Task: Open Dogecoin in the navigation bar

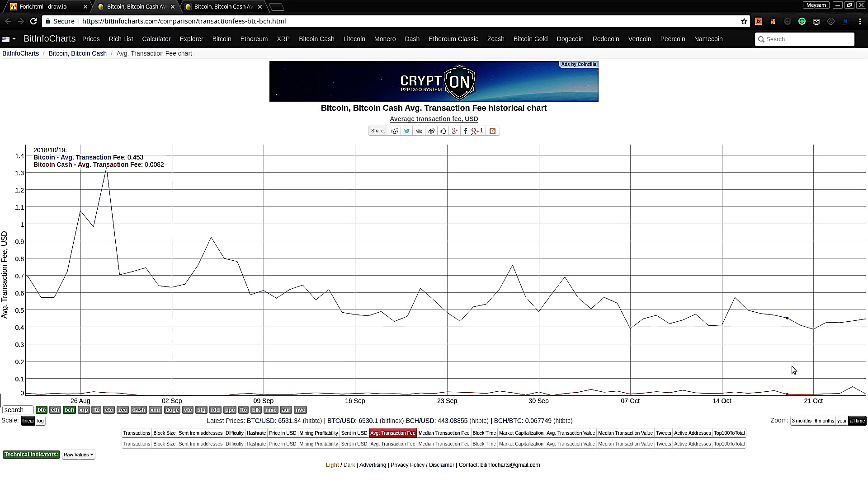Action: coord(570,39)
